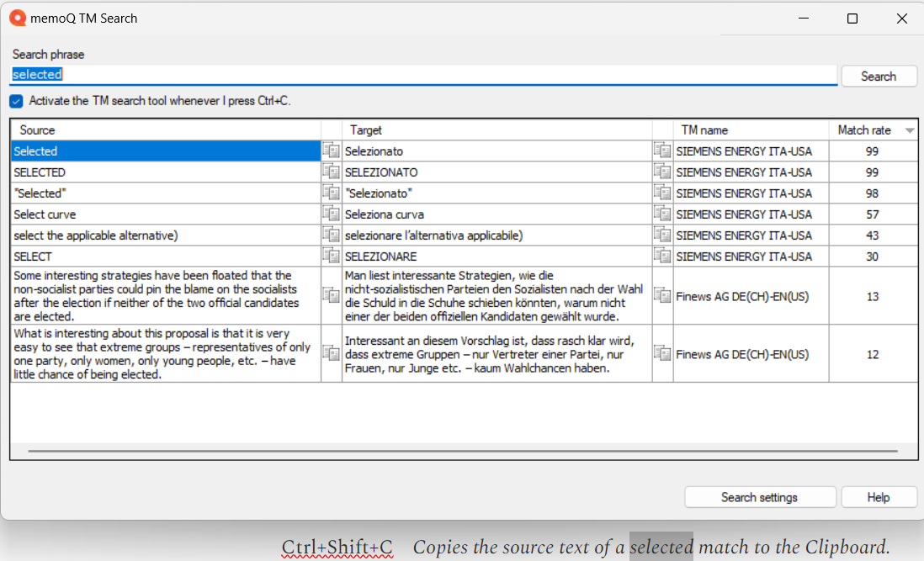Click the Search button
Viewport: 924px width, 561px height.
pos(879,77)
